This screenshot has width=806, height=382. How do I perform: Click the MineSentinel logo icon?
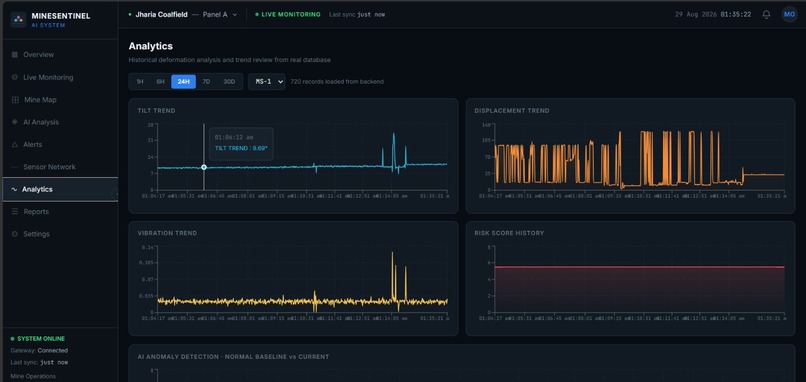pos(19,20)
